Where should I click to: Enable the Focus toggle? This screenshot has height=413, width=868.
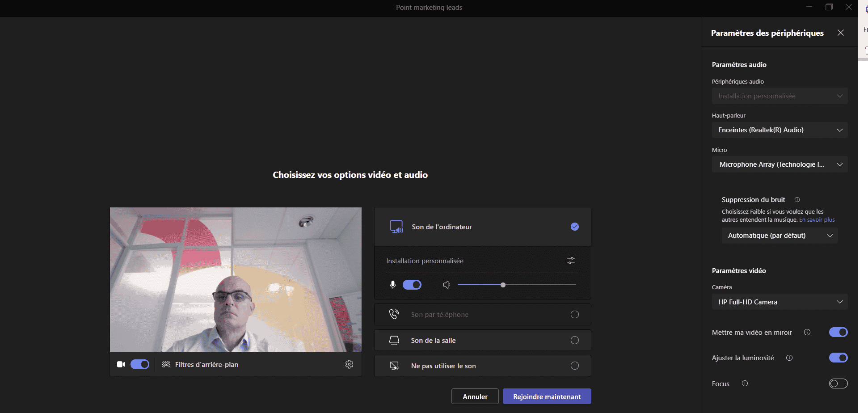point(839,383)
